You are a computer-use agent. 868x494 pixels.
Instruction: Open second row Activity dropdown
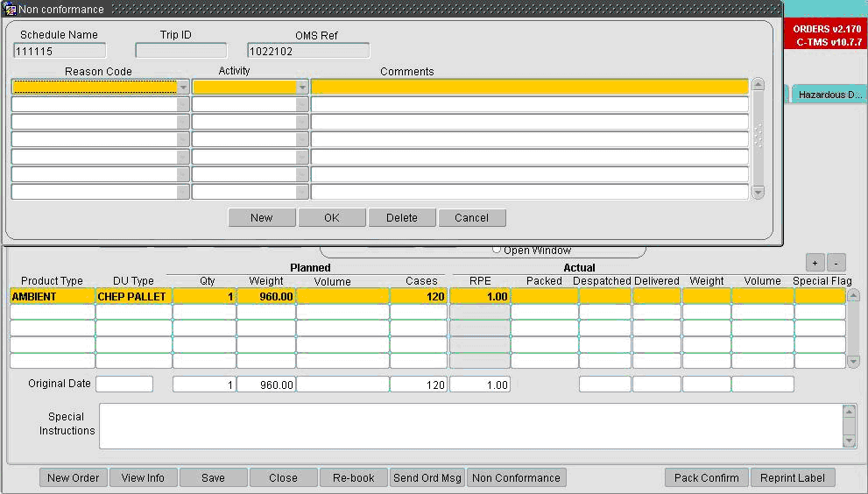coord(301,104)
